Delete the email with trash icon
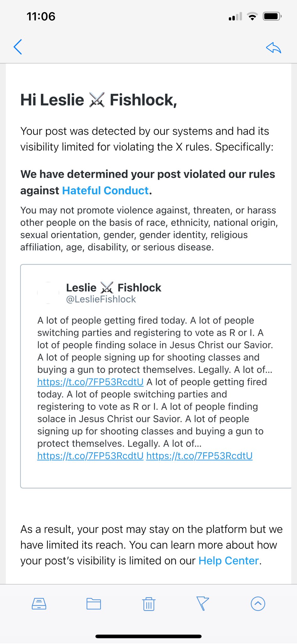The width and height of the screenshot is (297, 644). 148,604
